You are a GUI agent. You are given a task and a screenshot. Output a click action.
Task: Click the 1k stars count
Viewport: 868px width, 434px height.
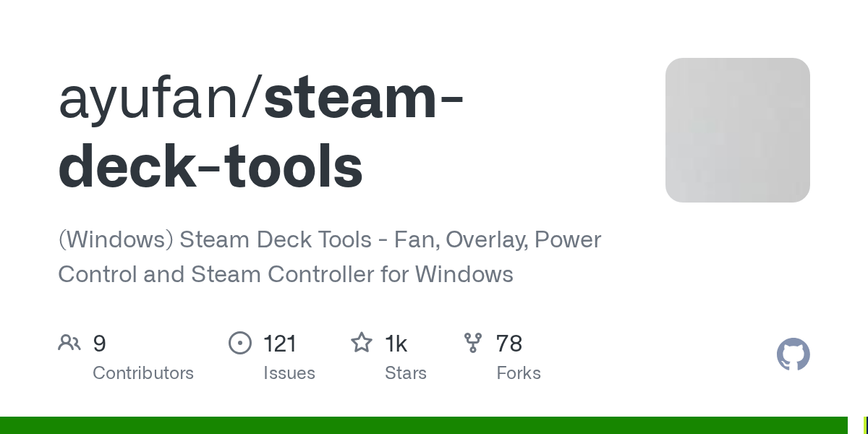396,344
